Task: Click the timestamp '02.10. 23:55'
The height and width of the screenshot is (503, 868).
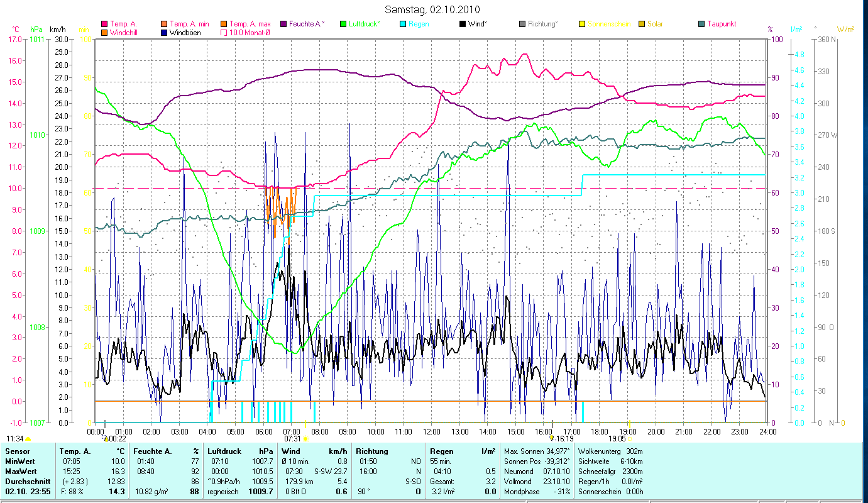Action: [x=28, y=492]
